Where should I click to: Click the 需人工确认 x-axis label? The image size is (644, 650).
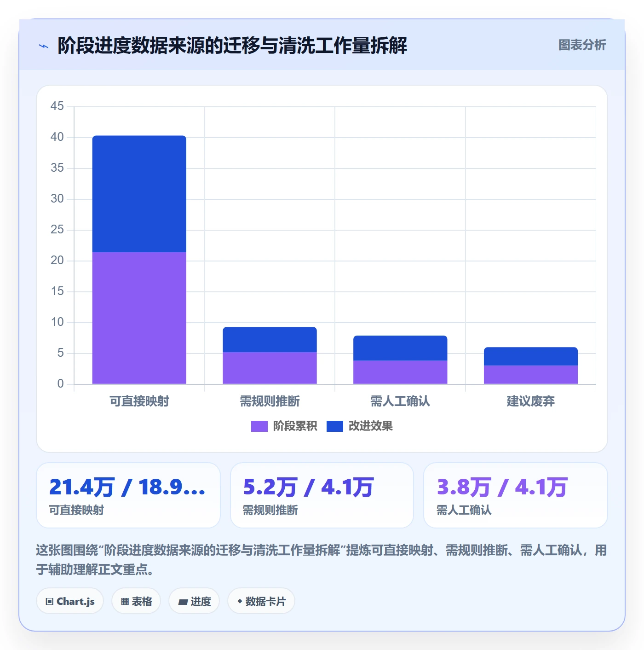400,401
